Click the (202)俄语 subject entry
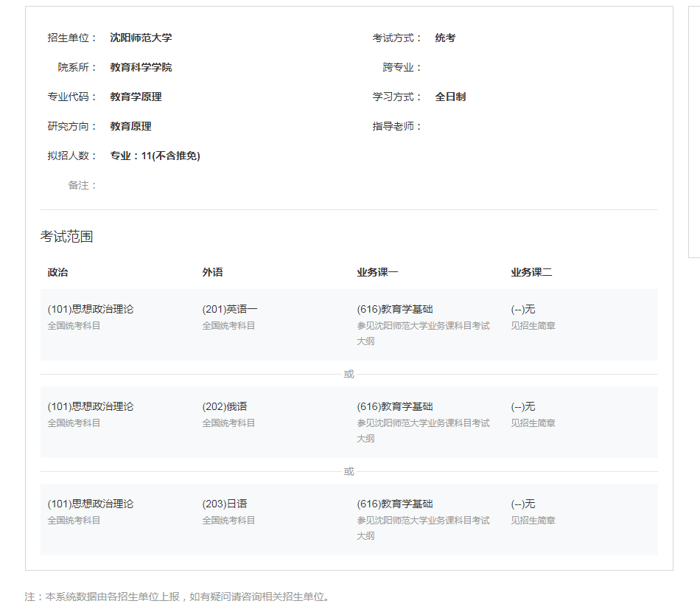This screenshot has height=615, width=700. [225, 406]
